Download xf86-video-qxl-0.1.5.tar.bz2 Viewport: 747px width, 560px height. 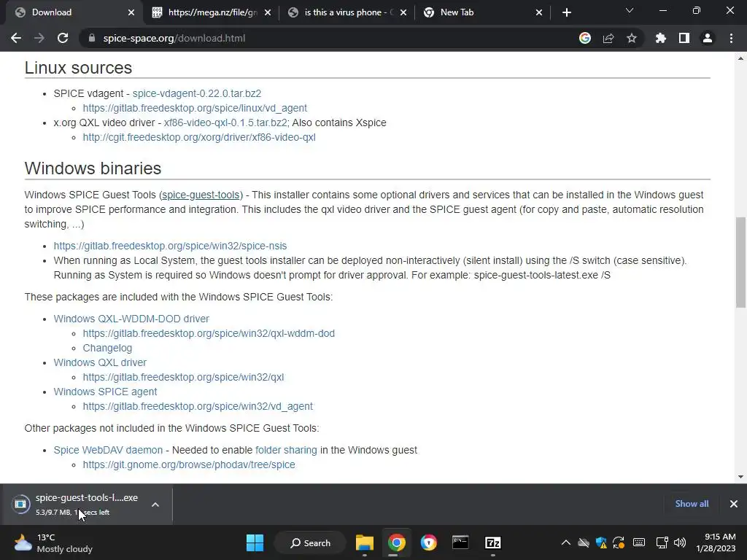pos(225,122)
